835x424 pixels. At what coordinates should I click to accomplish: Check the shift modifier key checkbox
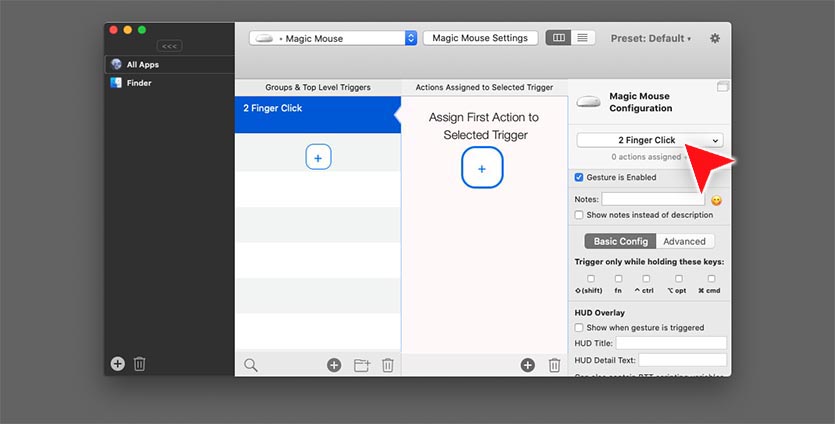[590, 279]
